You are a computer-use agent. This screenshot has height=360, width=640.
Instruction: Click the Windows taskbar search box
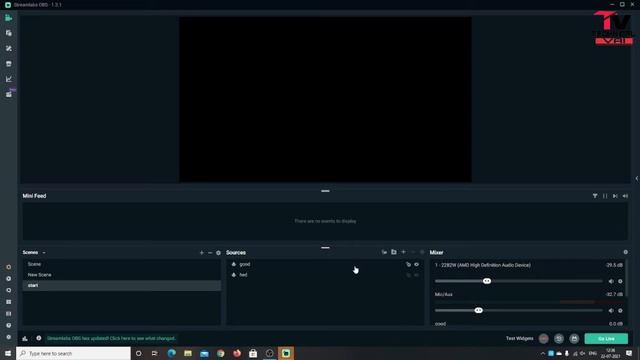pyautogui.click(x=73, y=353)
